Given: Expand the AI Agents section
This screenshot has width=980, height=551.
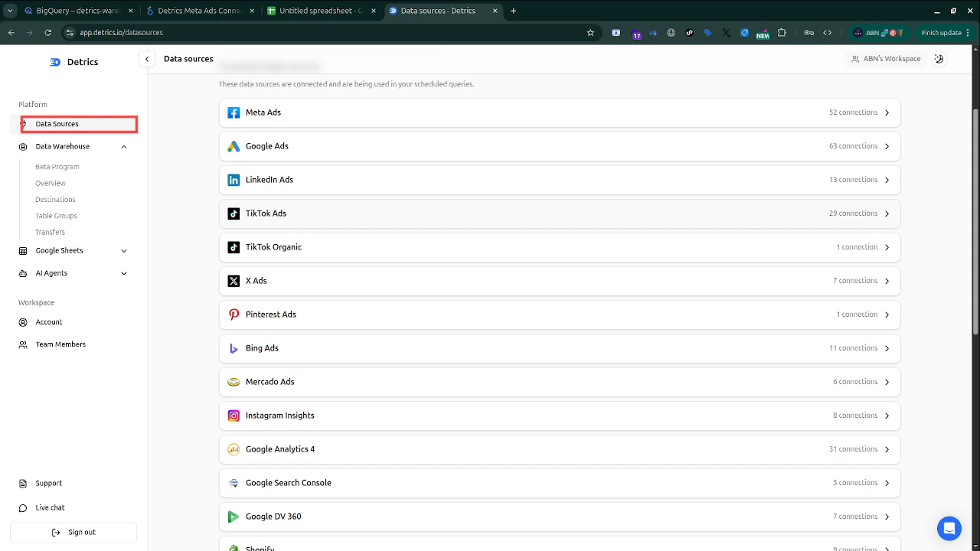Looking at the screenshot, I should tap(124, 273).
